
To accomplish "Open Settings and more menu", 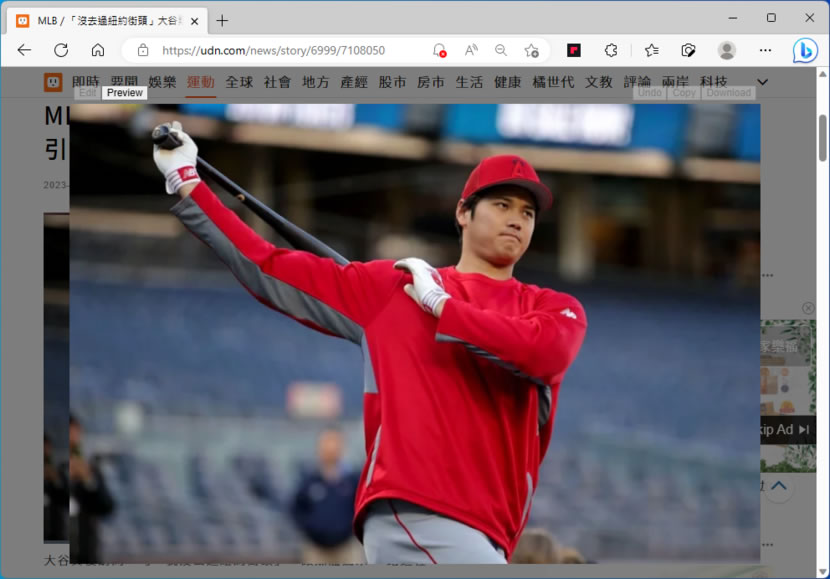I will click(x=765, y=50).
